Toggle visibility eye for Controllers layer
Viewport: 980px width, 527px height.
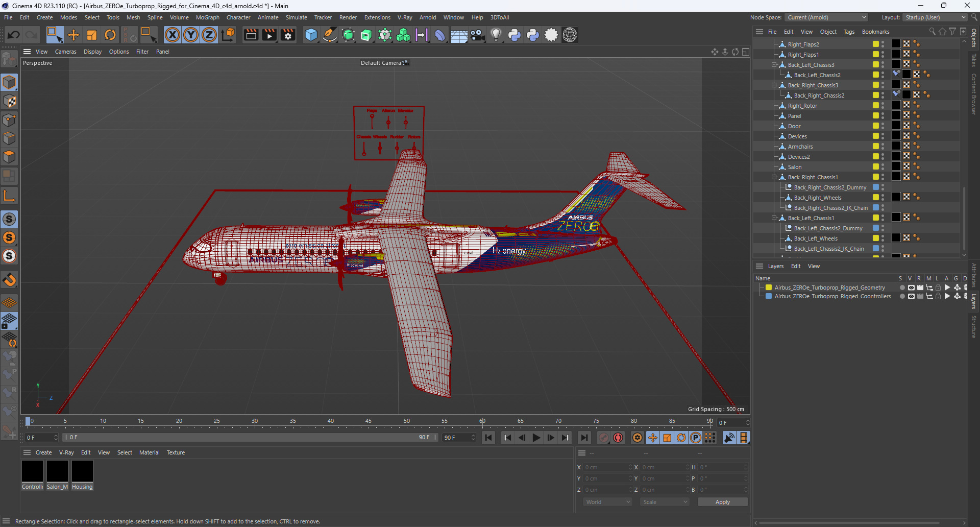(x=911, y=296)
